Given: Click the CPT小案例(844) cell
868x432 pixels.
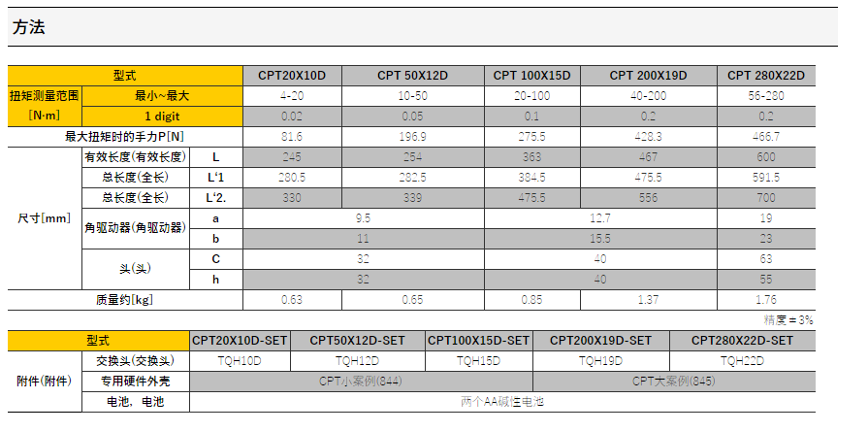Looking at the screenshot, I should 361,381.
